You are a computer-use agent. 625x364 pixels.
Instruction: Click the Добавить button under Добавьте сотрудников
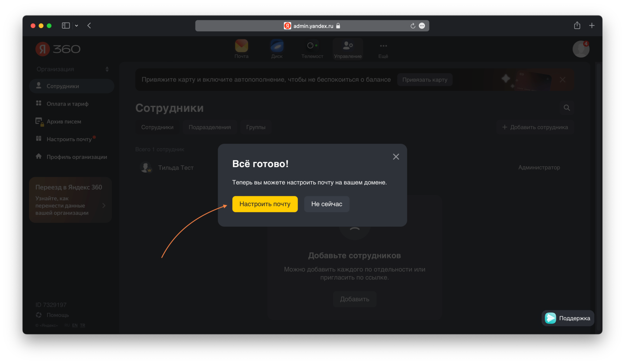coord(355,299)
